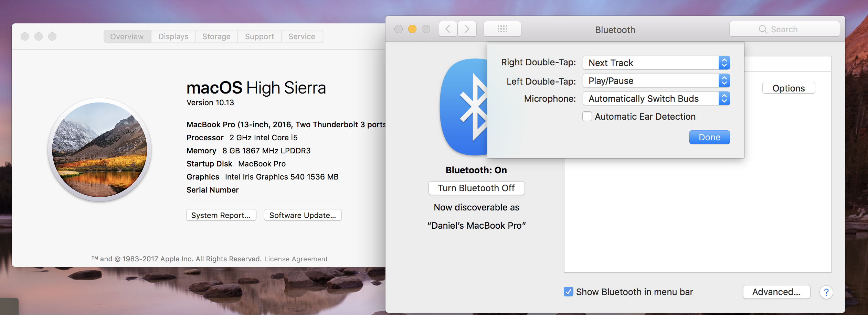Click the Serial Number label
Image resolution: width=868 pixels, height=315 pixels.
click(212, 190)
